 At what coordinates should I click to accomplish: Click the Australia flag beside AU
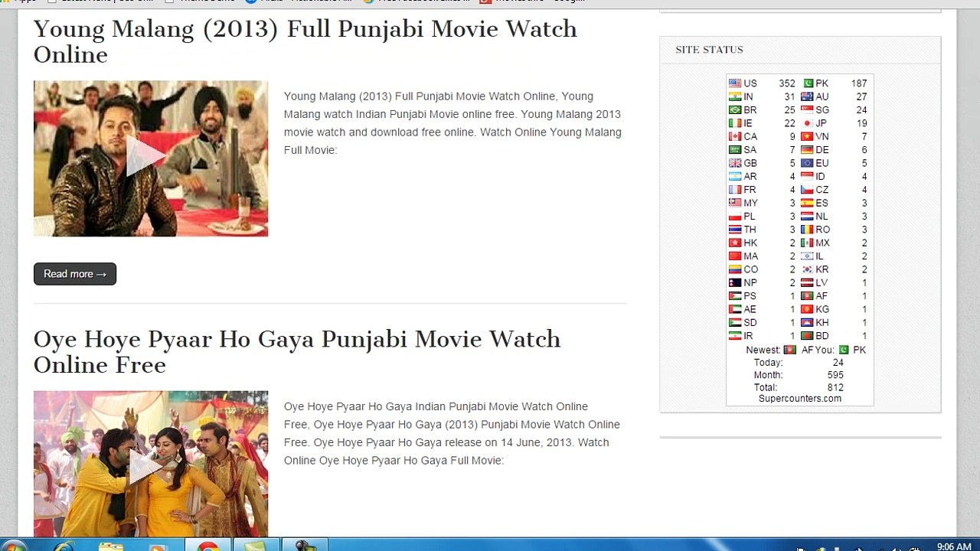pyautogui.click(x=807, y=96)
